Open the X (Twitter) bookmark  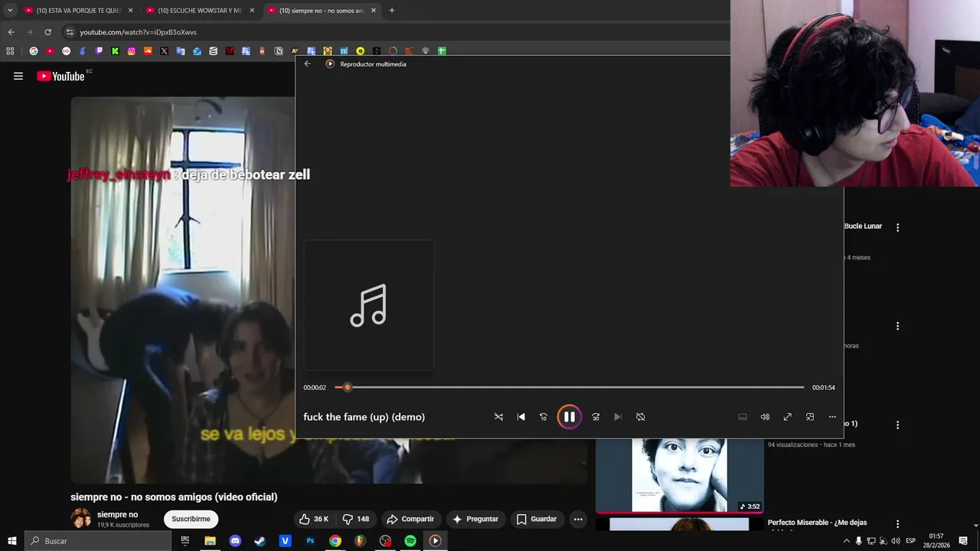coord(164,51)
